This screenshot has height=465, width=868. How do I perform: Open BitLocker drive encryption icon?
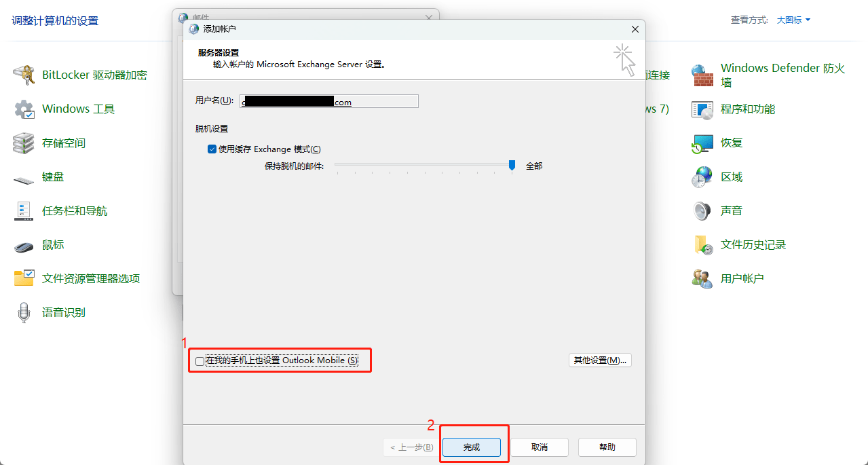point(24,75)
